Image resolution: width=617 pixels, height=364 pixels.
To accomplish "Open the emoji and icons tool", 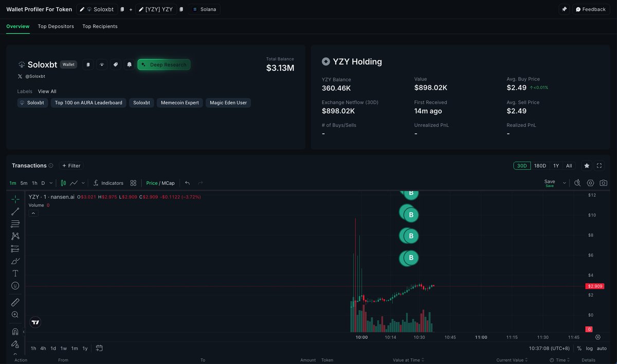I will click(15, 286).
